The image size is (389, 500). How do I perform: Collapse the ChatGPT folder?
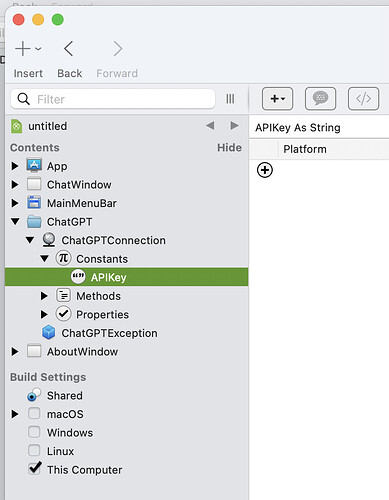(15, 221)
